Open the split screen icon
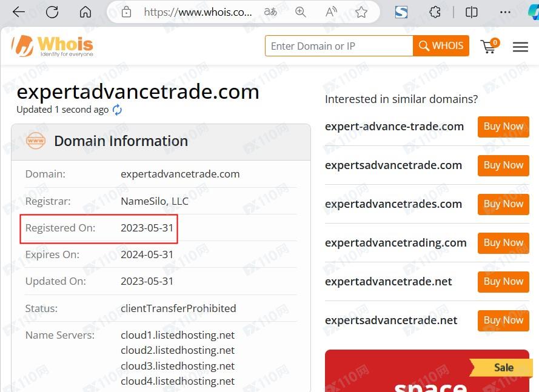This screenshot has height=392, width=539. [471, 12]
